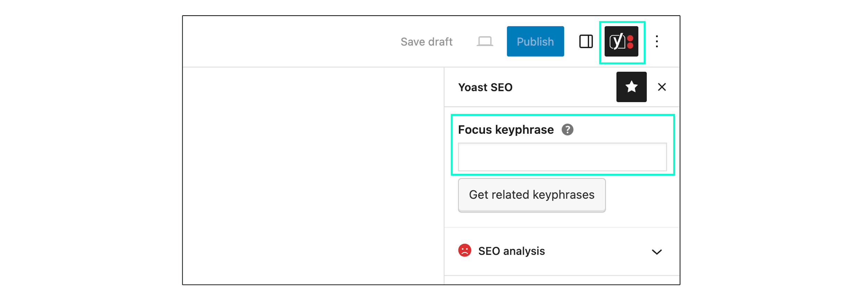This screenshot has height=300, width=868.
Task: Click the Publish button
Action: (535, 41)
